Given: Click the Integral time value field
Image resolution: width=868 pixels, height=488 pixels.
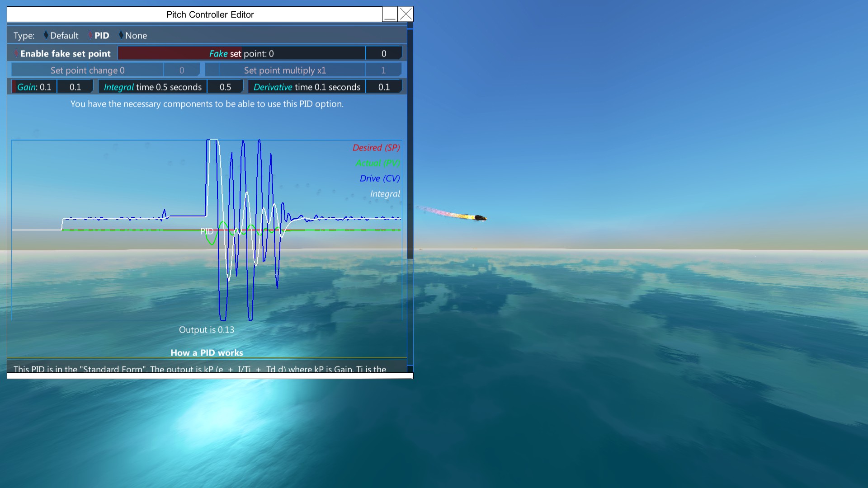Looking at the screenshot, I should (x=225, y=87).
